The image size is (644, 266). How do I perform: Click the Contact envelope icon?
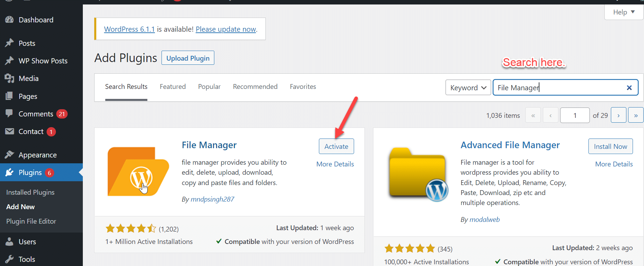click(9, 131)
